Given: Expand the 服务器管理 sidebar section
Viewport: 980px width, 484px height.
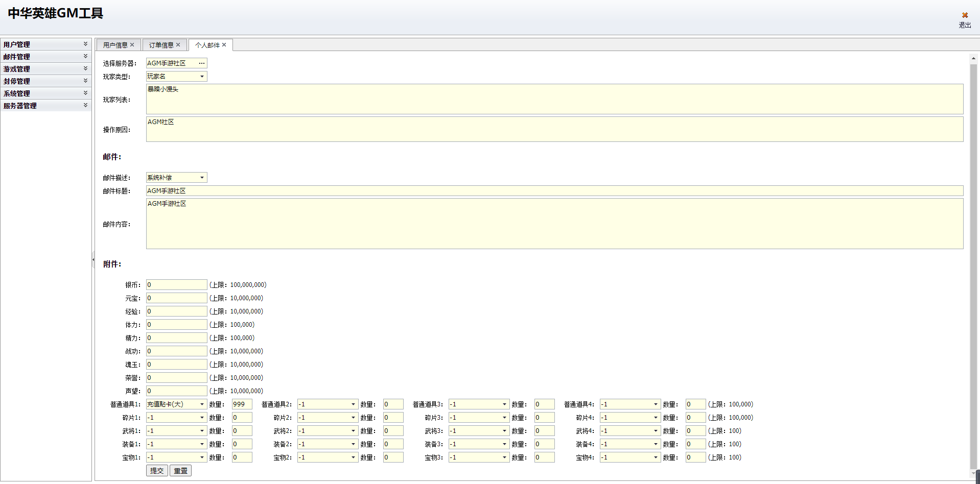Looking at the screenshot, I should pos(85,106).
